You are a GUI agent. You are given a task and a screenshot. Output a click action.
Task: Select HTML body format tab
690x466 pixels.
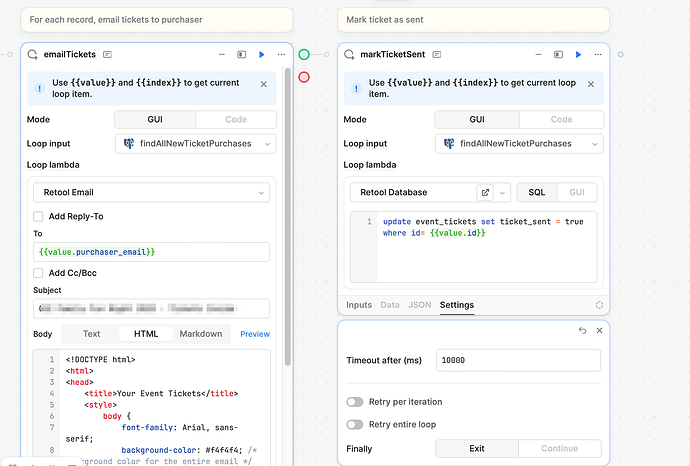146,334
